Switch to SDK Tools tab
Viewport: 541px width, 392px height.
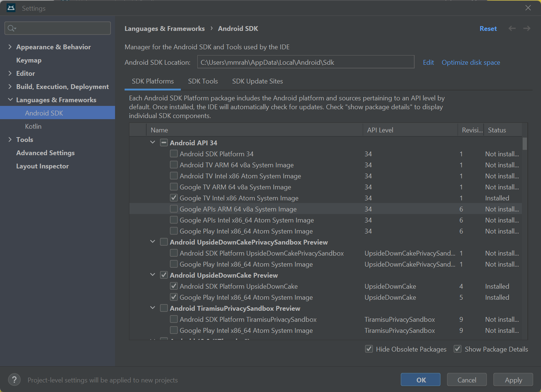203,81
